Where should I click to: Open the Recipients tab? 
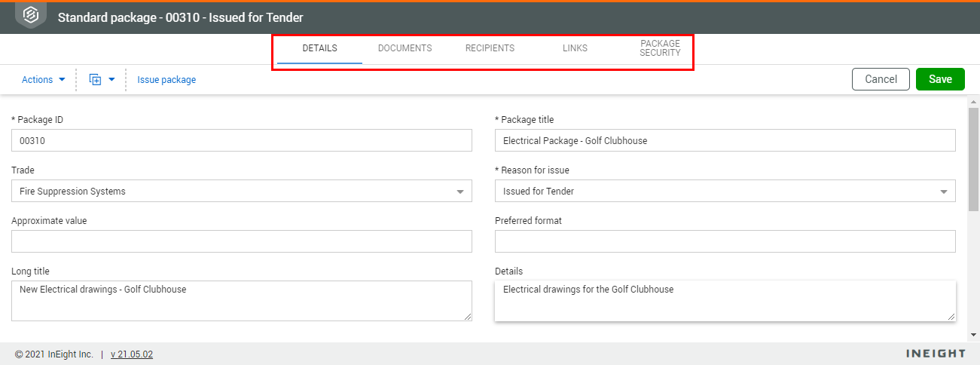(x=490, y=48)
